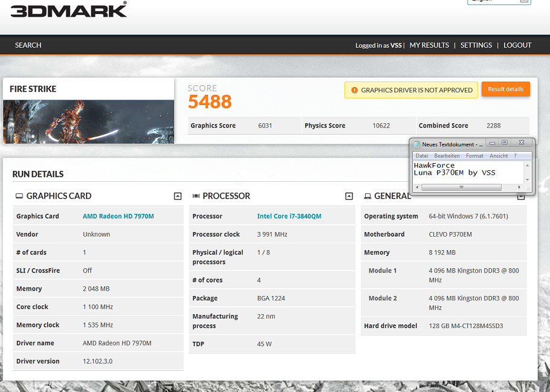Image resolution: width=550 pixels, height=392 pixels.
Task: Click Notepad's vertical scroll up arrow
Action: 527,165
